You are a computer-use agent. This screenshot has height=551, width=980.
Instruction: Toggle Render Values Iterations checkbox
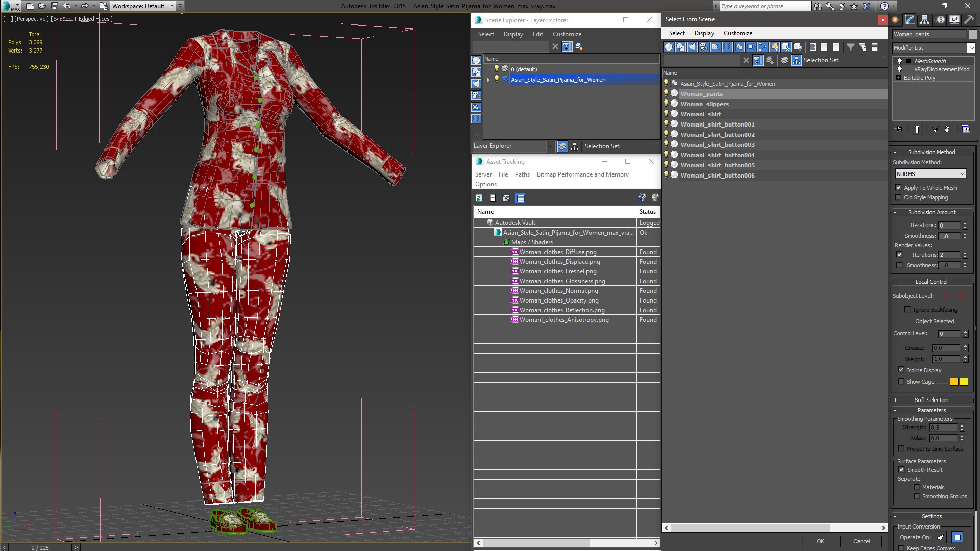click(x=899, y=255)
